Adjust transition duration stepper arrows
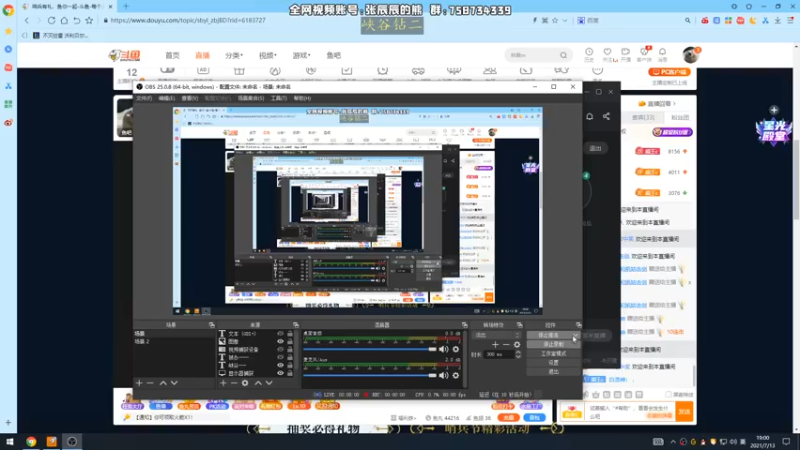The width and height of the screenshot is (800, 450). click(x=518, y=354)
